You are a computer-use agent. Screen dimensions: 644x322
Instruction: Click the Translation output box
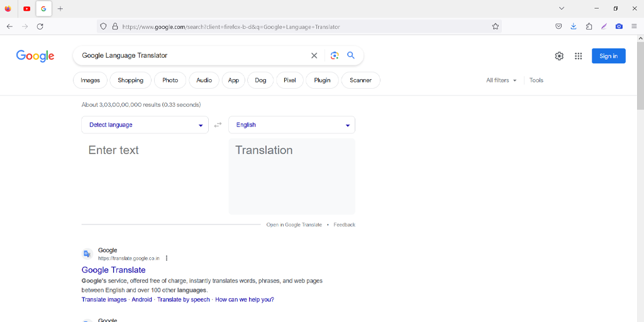(x=292, y=177)
